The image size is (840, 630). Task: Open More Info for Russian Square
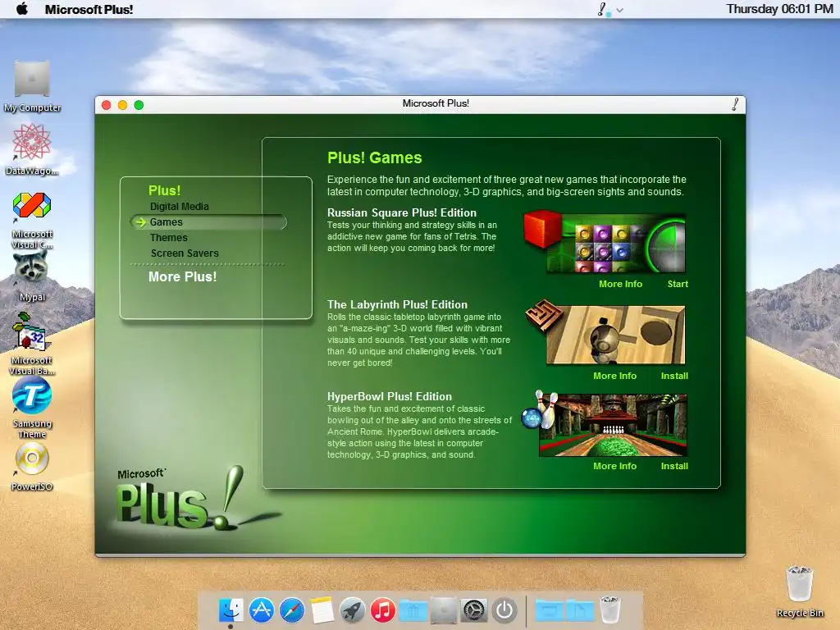tap(620, 284)
